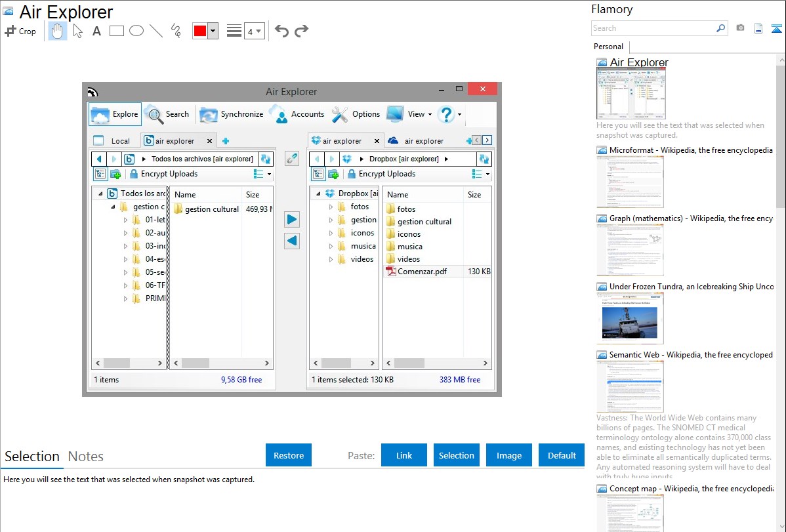Viewport: 786px width, 532px height.
Task: Open the Personal tab
Action: click(x=609, y=47)
